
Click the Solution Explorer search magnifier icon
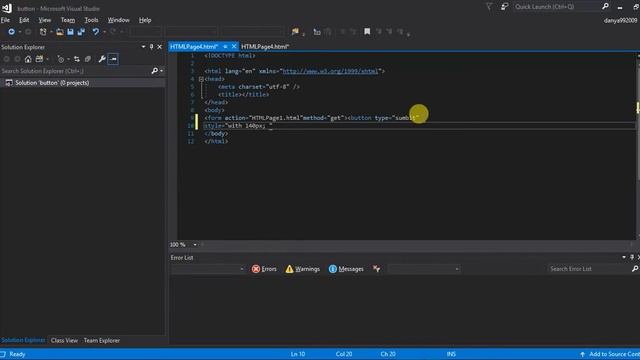(x=154, y=71)
